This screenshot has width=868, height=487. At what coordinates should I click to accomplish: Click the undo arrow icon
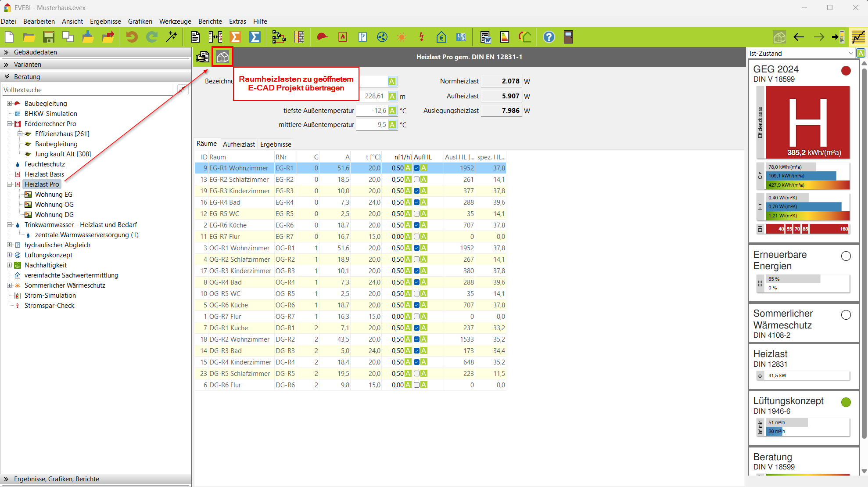132,37
